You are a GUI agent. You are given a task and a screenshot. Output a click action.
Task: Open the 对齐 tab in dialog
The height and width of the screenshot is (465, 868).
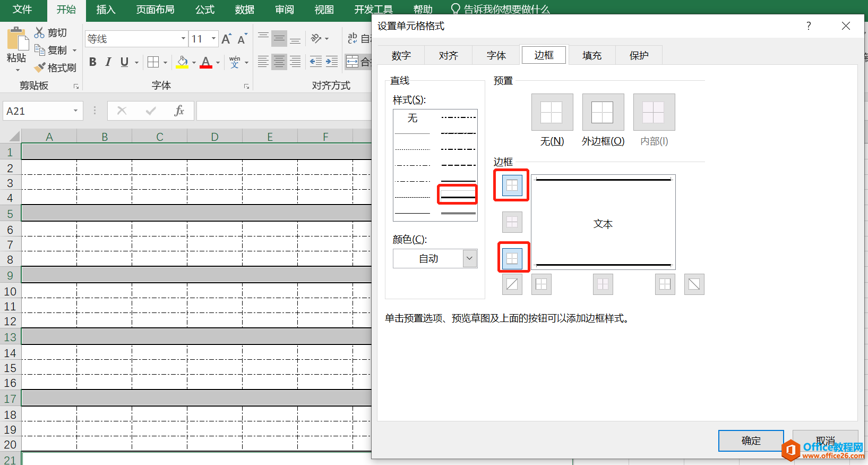click(x=448, y=55)
